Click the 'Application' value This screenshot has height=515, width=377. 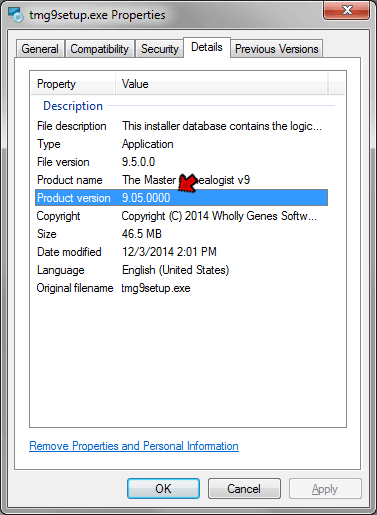click(148, 144)
